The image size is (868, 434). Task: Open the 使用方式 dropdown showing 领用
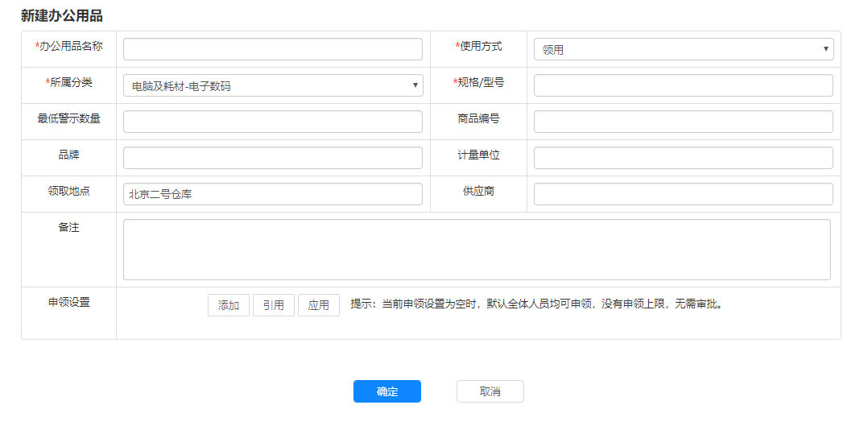683,49
